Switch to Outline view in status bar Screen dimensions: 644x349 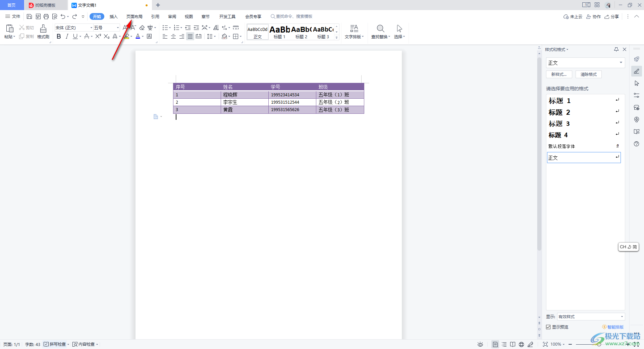click(x=504, y=344)
